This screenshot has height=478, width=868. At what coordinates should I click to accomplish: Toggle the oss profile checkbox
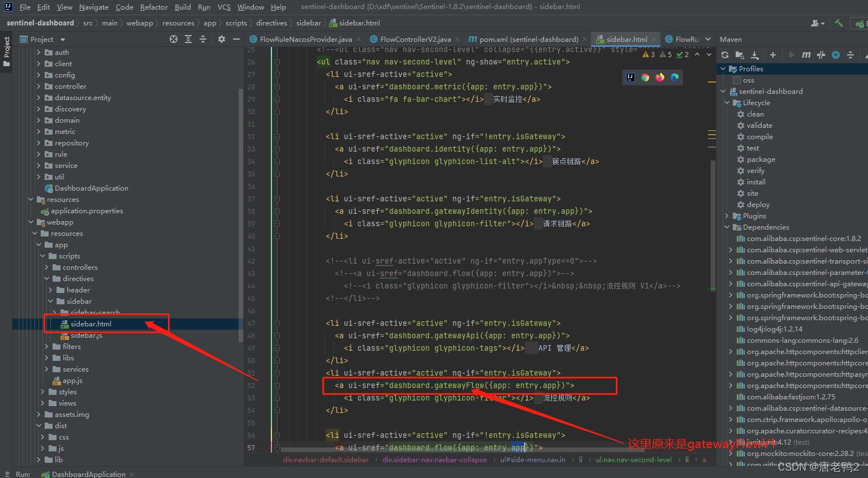[x=737, y=80]
